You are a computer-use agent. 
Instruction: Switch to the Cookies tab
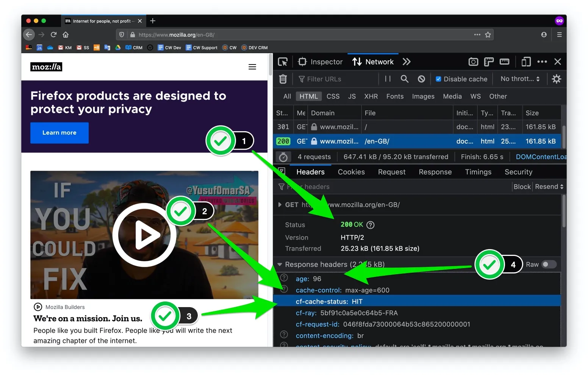351,172
